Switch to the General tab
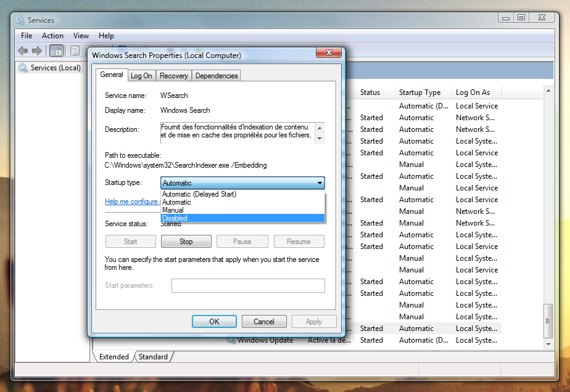 click(x=112, y=75)
